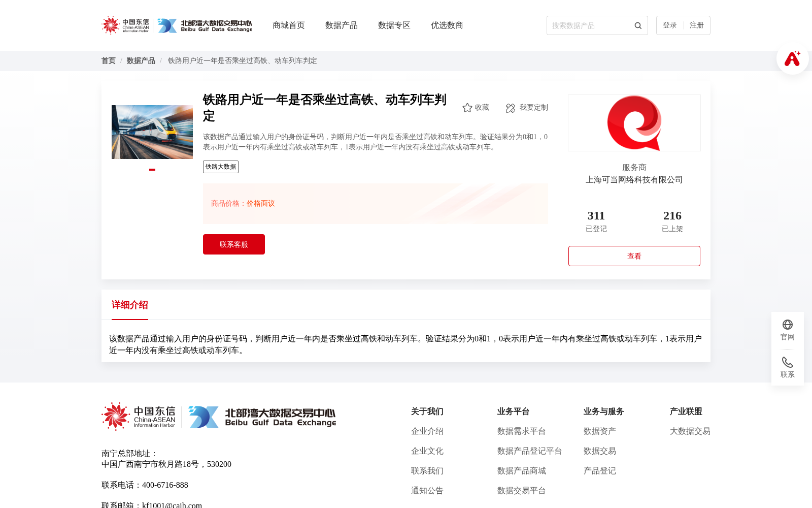
Task: Click the 官网 globe icon
Action: [788, 325]
